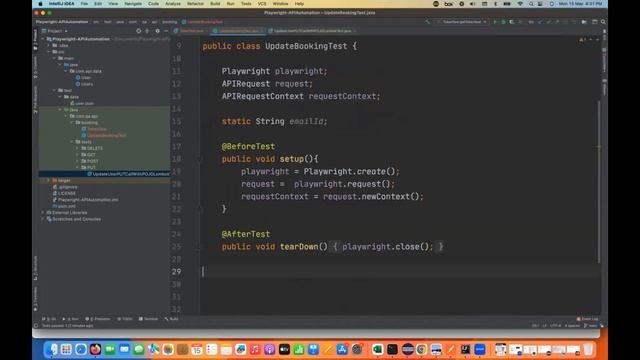Image resolution: width=640 pixels, height=360 pixels.
Task: Open the Run tool window tab
Action: tap(70, 319)
